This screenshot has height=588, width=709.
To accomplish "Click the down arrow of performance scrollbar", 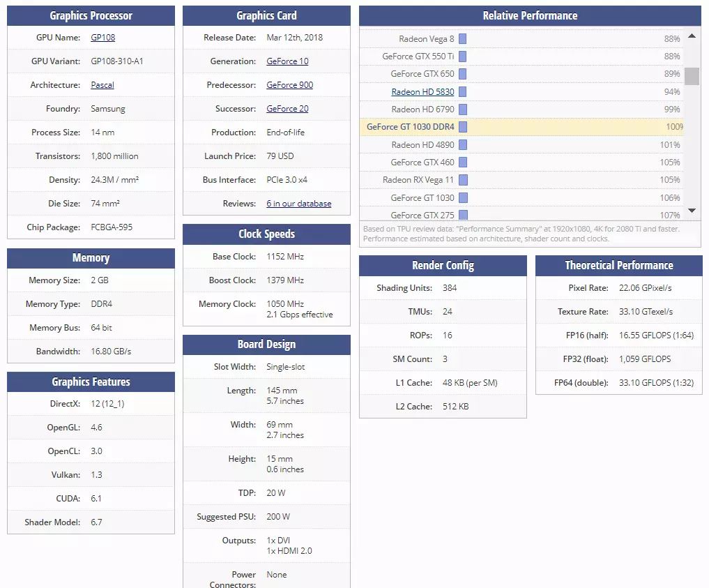I will 692,211.
